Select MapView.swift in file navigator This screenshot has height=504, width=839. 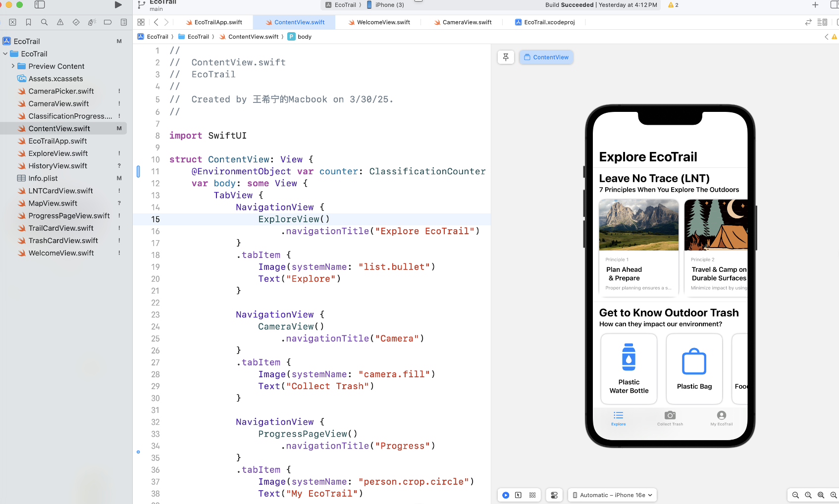(53, 203)
